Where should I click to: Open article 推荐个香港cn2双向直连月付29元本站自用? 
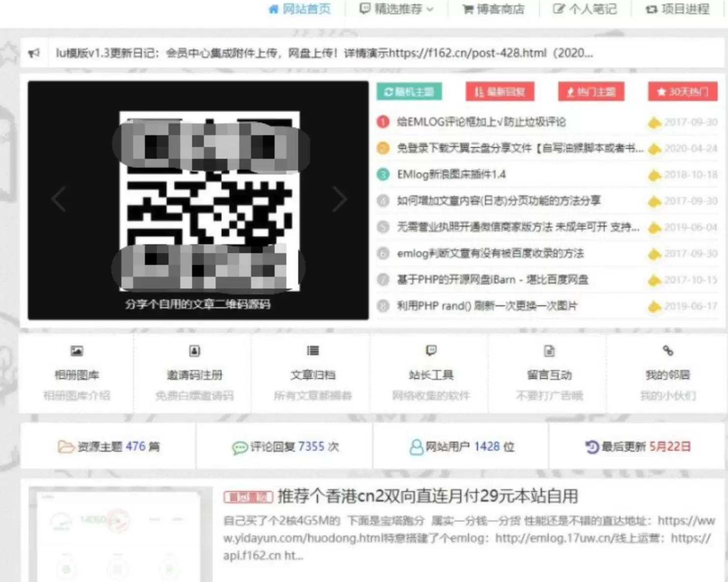pos(427,496)
